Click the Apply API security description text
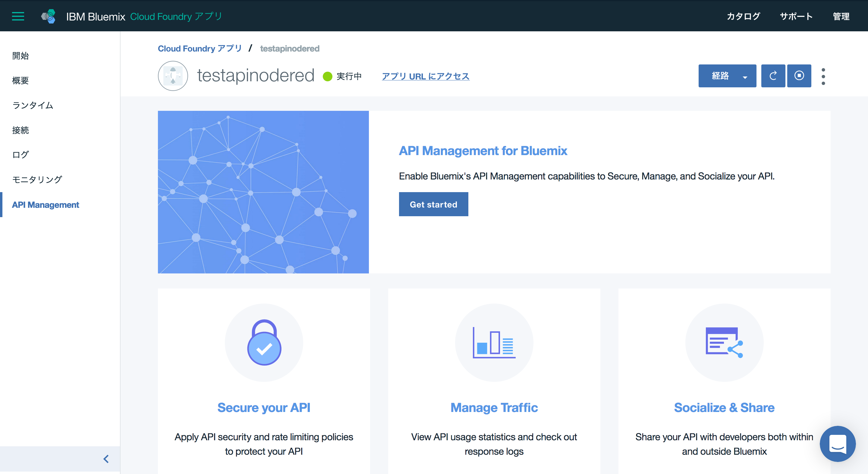 pos(264,444)
